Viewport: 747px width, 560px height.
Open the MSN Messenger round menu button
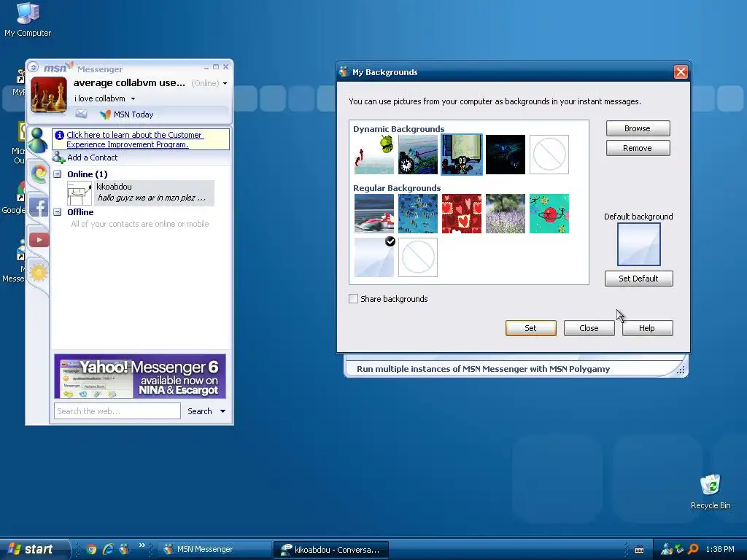[x=34, y=68]
